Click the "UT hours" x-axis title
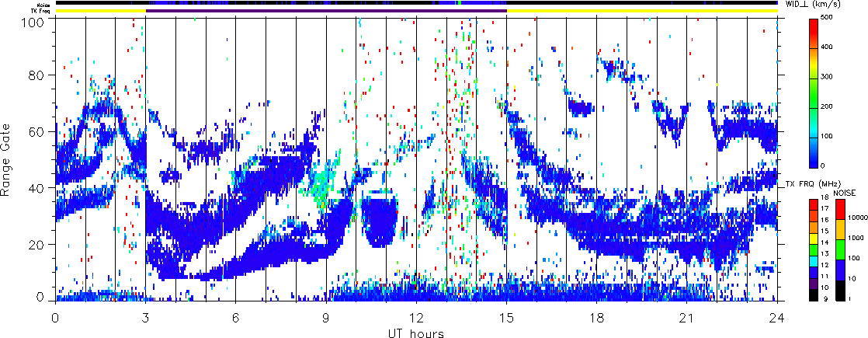 pos(416,332)
